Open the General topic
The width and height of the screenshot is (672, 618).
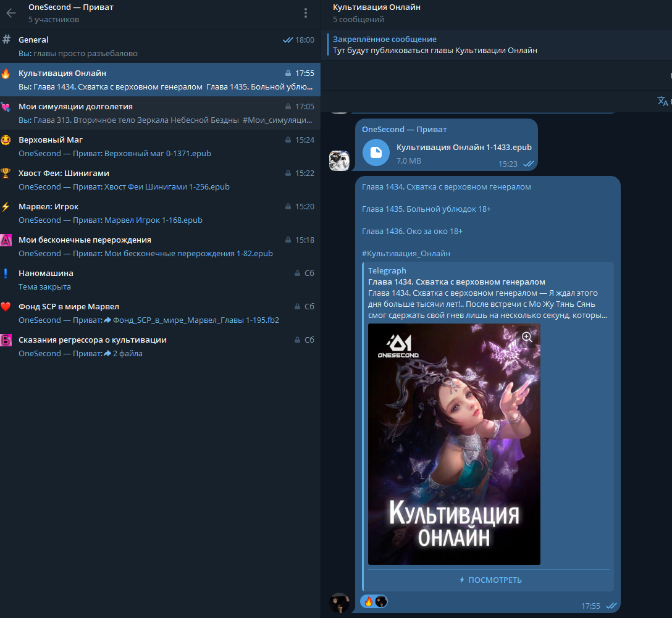pyautogui.click(x=161, y=47)
